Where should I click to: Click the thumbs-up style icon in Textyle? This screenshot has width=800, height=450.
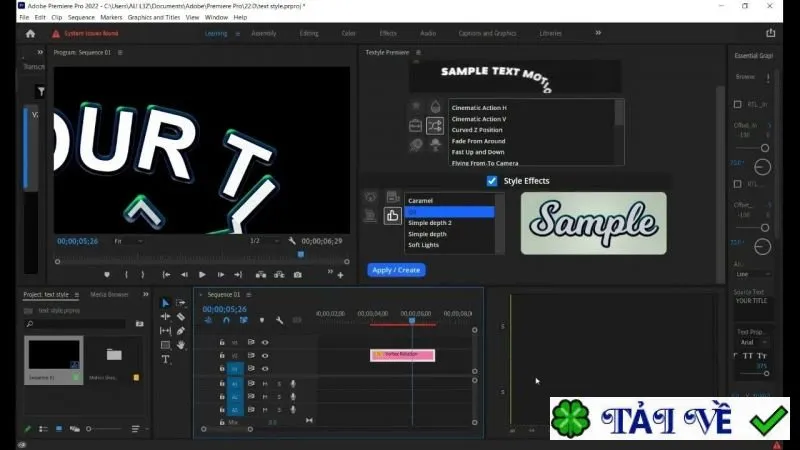[392, 216]
